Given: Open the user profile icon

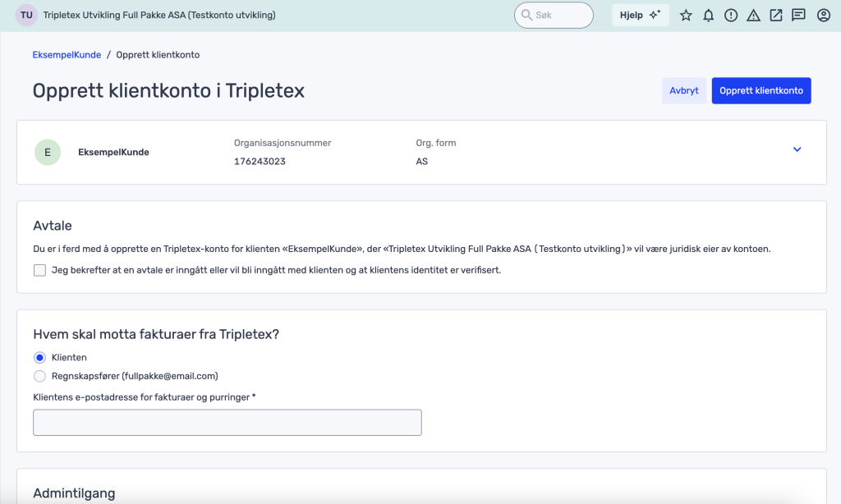Looking at the screenshot, I should click(824, 16).
